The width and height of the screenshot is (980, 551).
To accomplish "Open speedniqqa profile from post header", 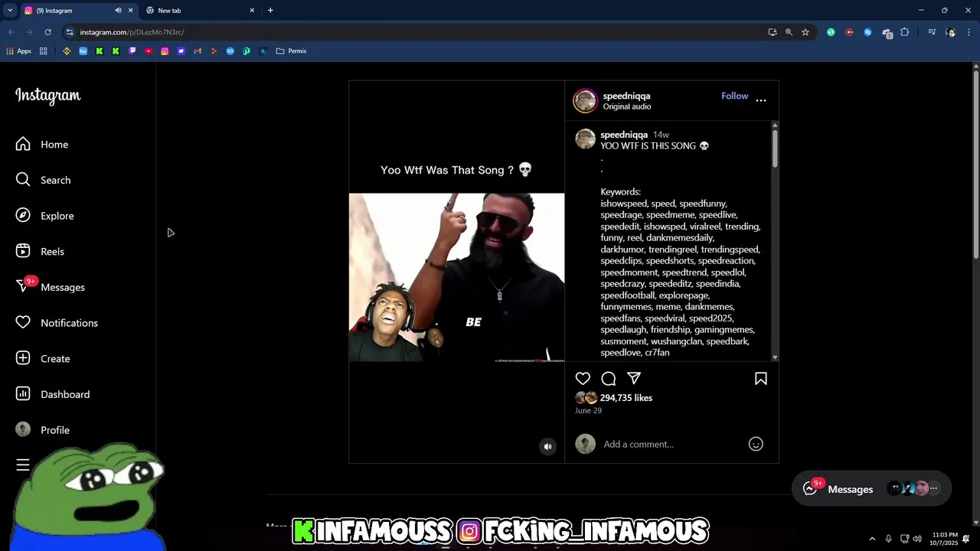I will point(626,96).
